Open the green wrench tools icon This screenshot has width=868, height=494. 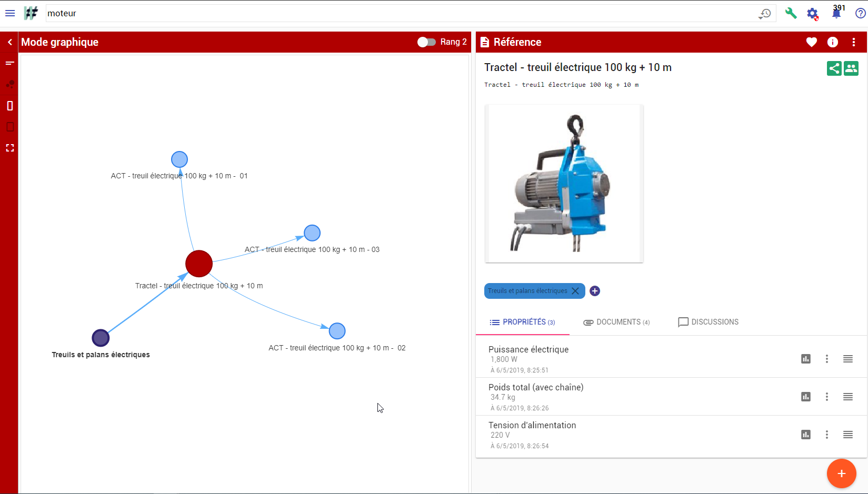[x=791, y=13]
